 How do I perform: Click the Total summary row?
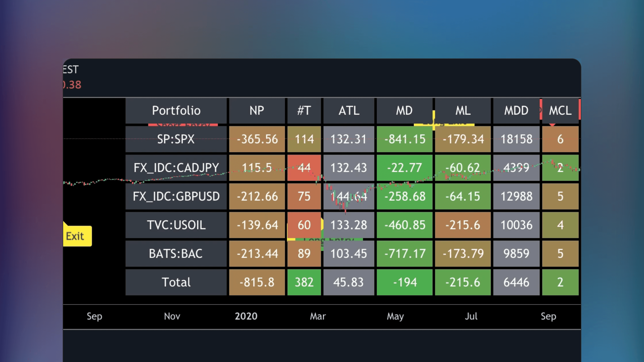[x=176, y=282]
